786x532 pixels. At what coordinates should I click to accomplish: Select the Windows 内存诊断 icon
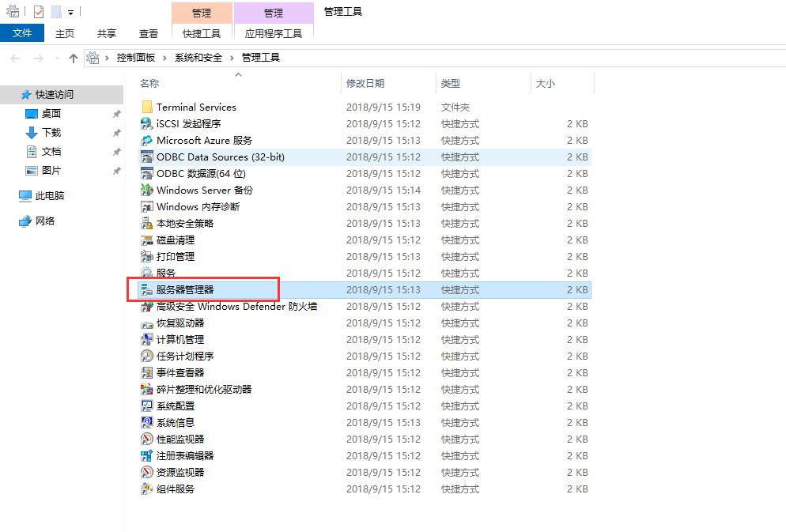coord(147,206)
